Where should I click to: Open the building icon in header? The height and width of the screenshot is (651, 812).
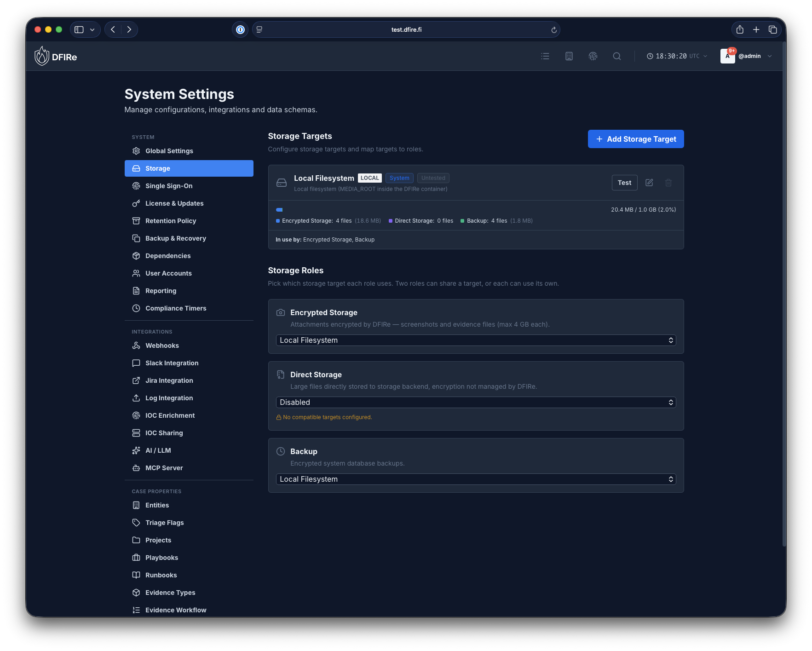point(569,56)
